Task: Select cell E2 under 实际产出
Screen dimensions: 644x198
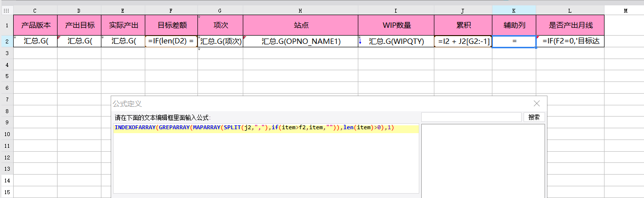Action: point(123,41)
